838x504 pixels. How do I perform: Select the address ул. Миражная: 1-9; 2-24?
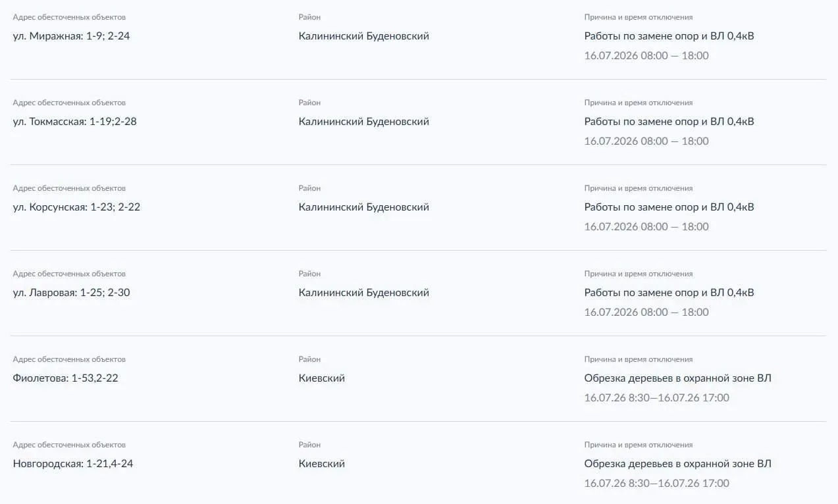[x=71, y=36]
